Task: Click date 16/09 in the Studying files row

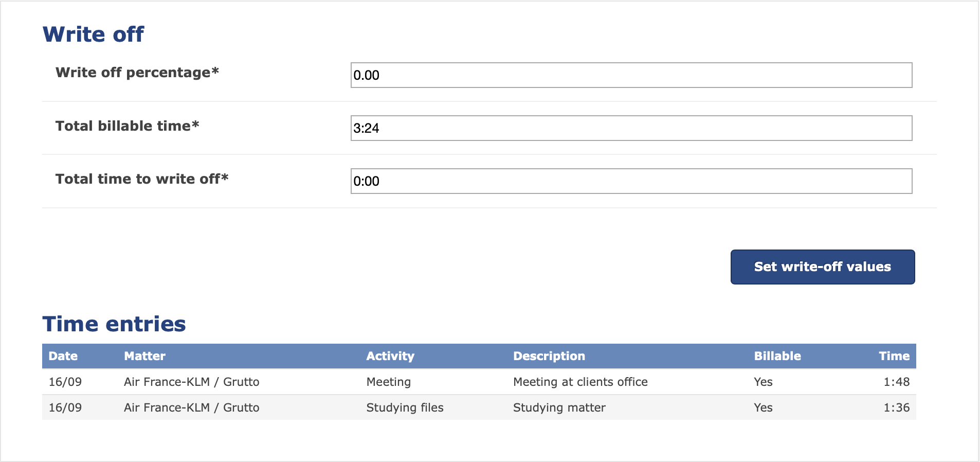Action: 65,407
